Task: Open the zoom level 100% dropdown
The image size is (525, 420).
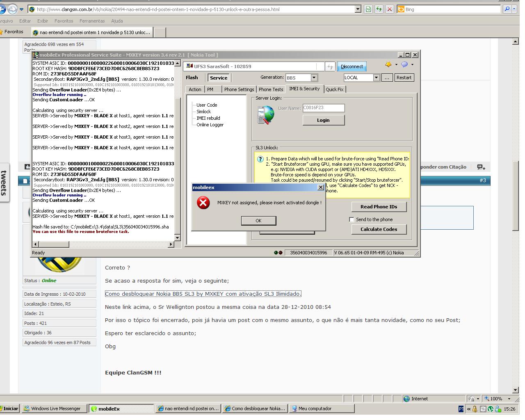Action: click(509, 399)
